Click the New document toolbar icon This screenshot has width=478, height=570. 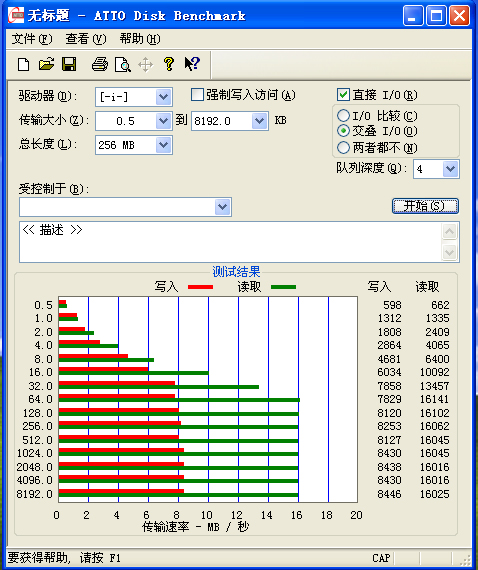tap(24, 65)
